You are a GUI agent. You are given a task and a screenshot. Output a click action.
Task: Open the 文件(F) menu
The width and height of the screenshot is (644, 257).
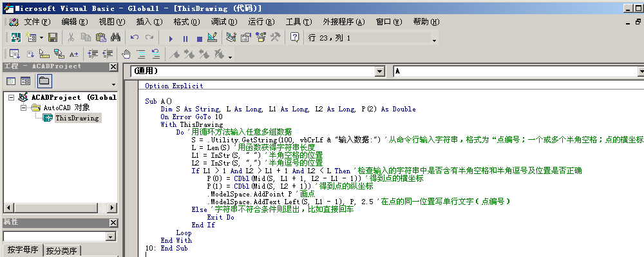tap(37, 22)
